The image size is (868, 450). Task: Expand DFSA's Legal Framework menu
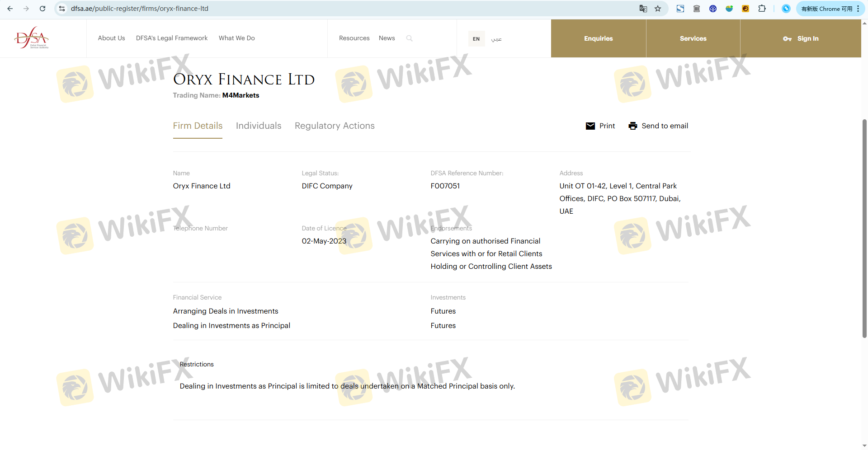[172, 38]
